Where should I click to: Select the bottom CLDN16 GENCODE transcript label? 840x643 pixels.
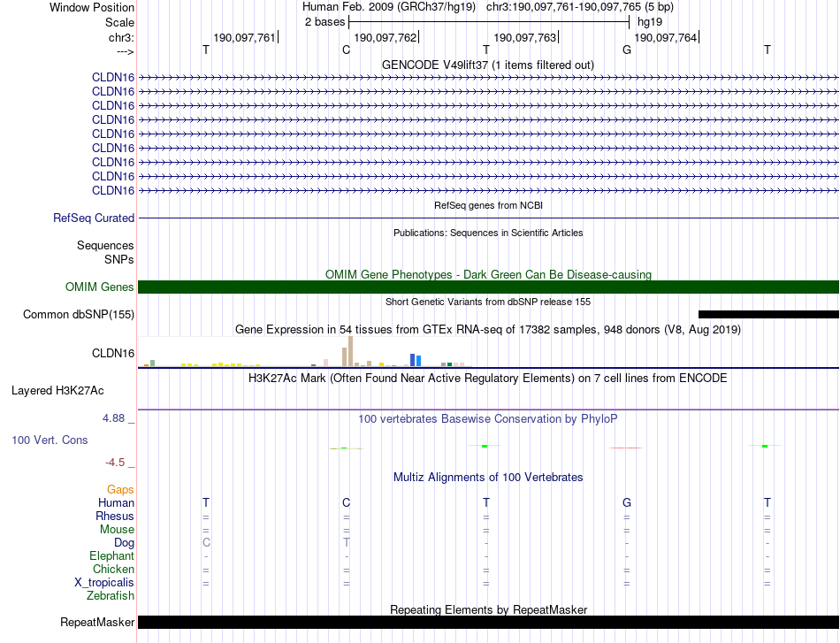point(113,190)
